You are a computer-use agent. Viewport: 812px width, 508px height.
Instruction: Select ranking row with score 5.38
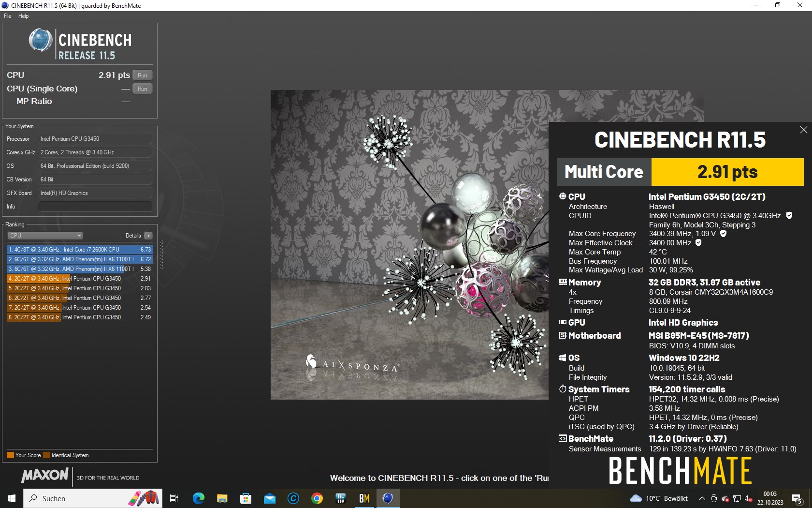click(x=80, y=269)
